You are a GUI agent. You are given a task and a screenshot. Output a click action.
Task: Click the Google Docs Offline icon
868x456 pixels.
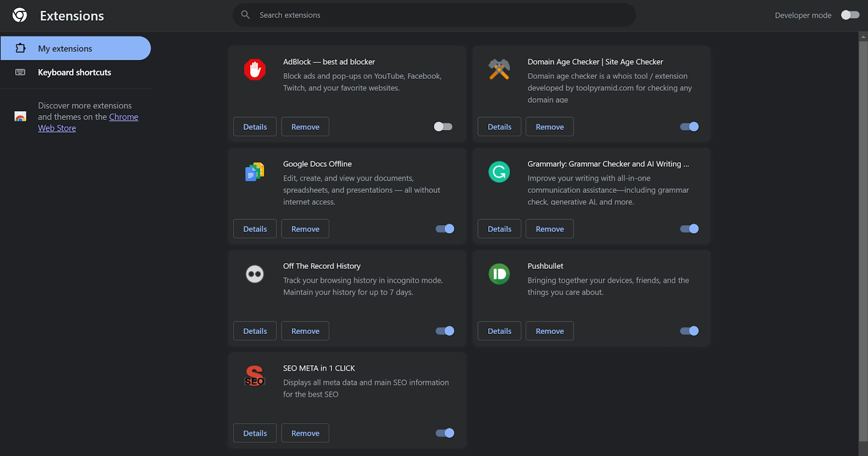254,172
